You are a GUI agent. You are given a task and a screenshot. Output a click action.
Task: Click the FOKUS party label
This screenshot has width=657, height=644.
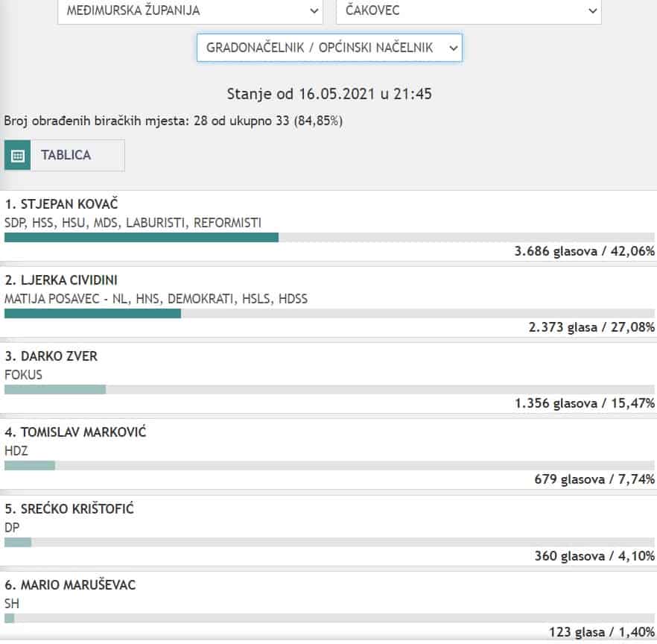(23, 375)
